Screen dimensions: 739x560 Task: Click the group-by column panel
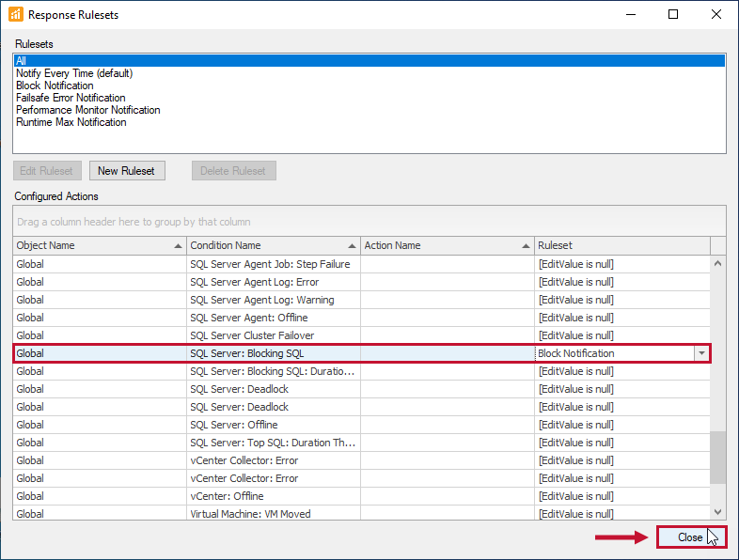point(369,222)
